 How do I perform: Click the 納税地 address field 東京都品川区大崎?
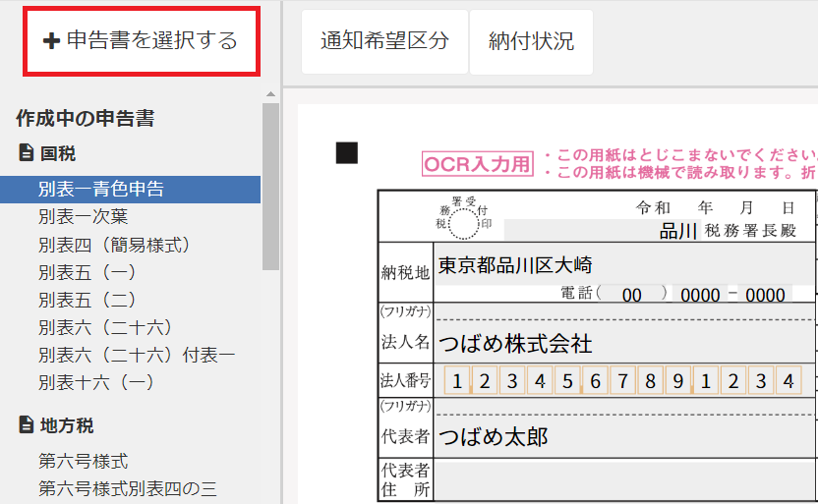pyautogui.click(x=624, y=264)
